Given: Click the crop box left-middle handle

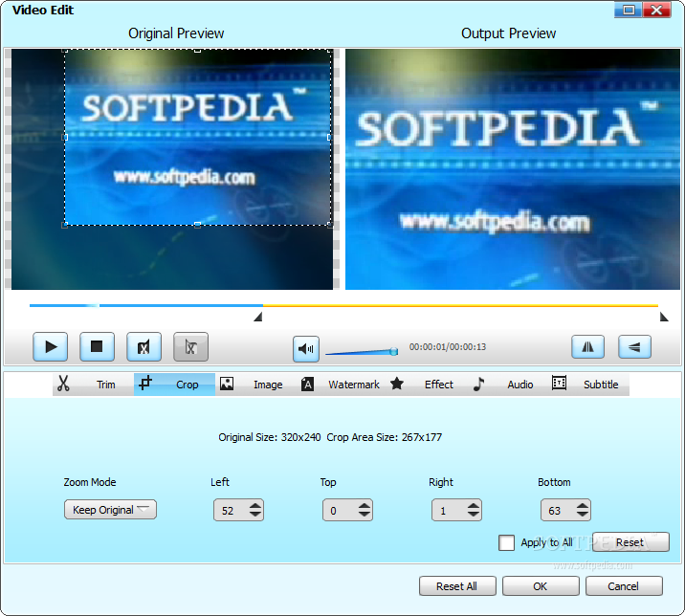Looking at the screenshot, I should (65, 137).
